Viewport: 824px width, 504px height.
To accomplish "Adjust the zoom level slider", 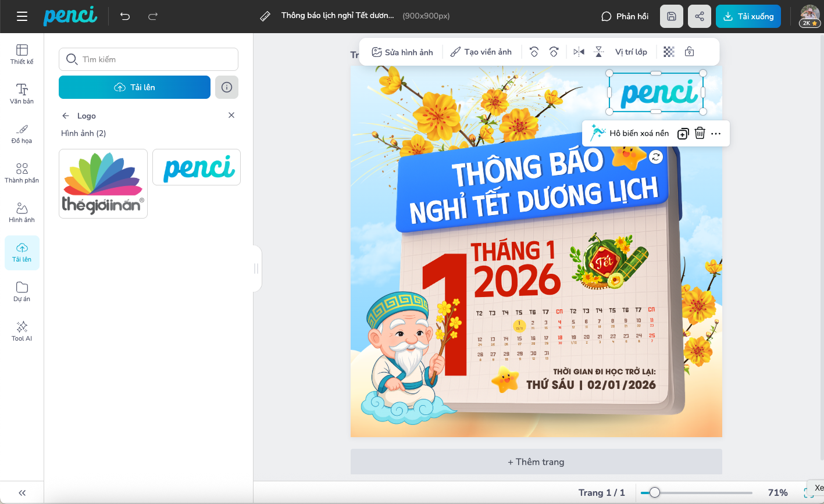I will coord(655,493).
